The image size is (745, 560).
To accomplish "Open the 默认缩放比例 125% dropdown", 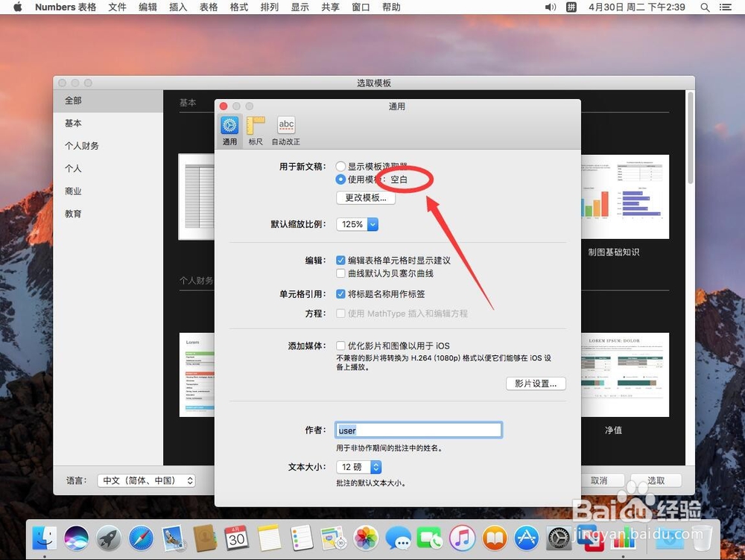I will click(356, 223).
